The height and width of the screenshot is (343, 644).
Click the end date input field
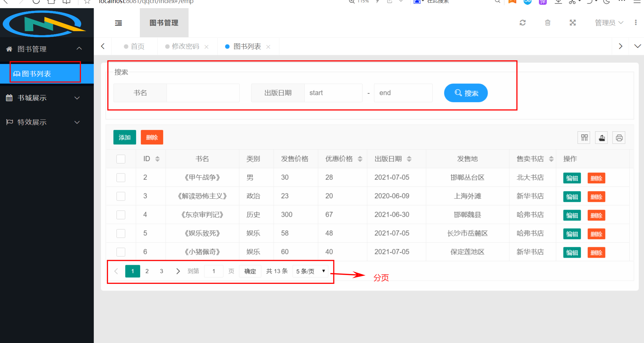coord(403,93)
